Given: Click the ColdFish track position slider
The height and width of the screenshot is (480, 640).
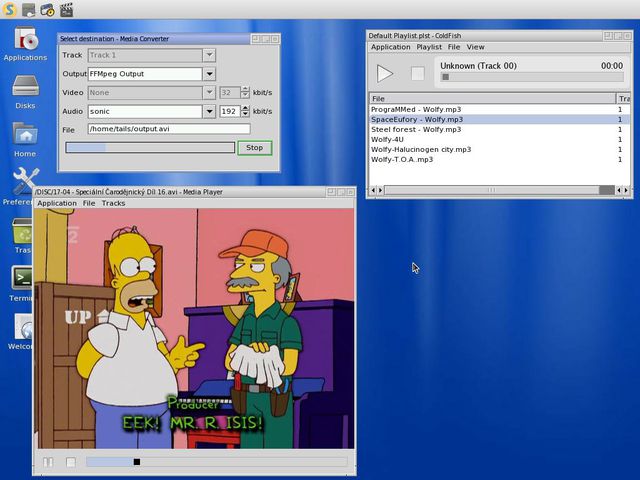Looking at the screenshot, I should [532, 77].
